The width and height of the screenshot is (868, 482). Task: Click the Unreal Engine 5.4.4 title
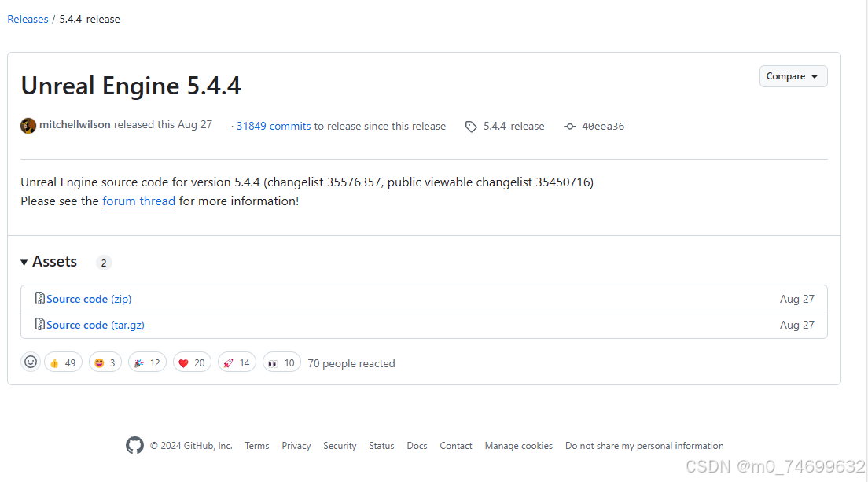131,86
